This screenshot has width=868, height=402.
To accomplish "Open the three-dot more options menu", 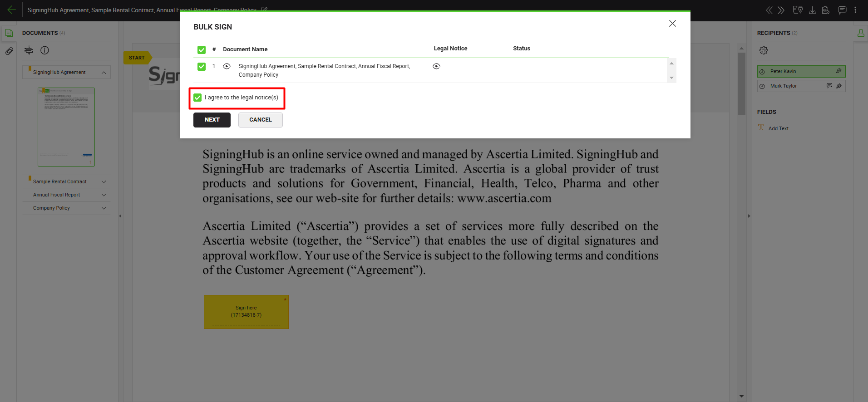I will (855, 10).
